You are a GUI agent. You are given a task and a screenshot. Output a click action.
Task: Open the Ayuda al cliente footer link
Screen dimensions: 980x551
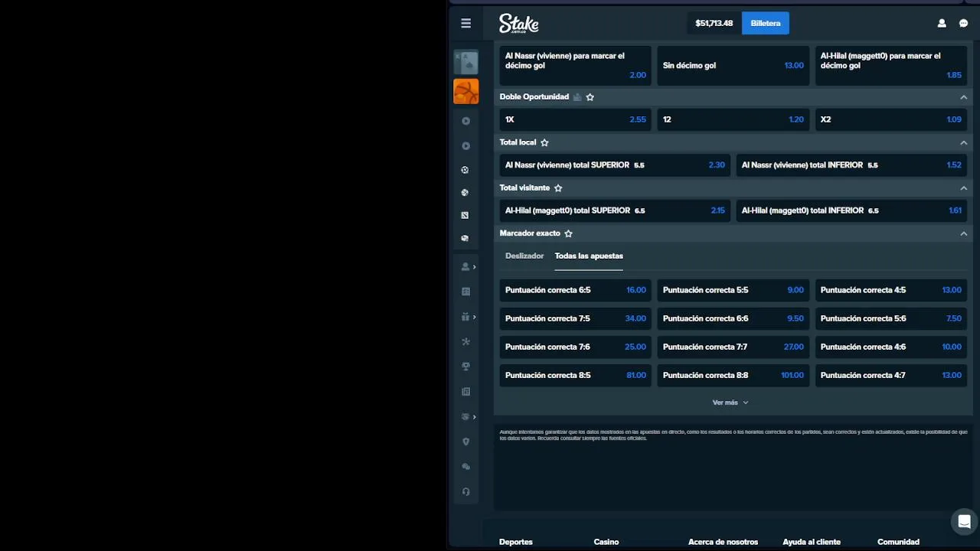tap(812, 542)
